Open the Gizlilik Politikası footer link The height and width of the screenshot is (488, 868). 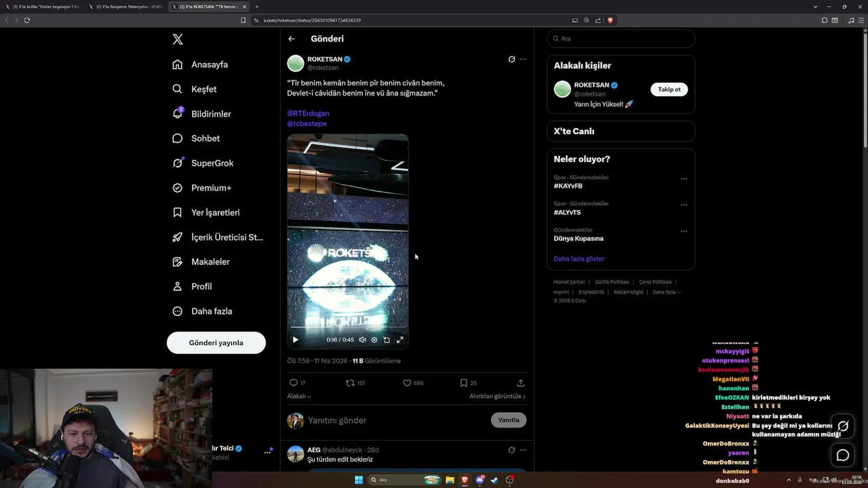(x=612, y=282)
